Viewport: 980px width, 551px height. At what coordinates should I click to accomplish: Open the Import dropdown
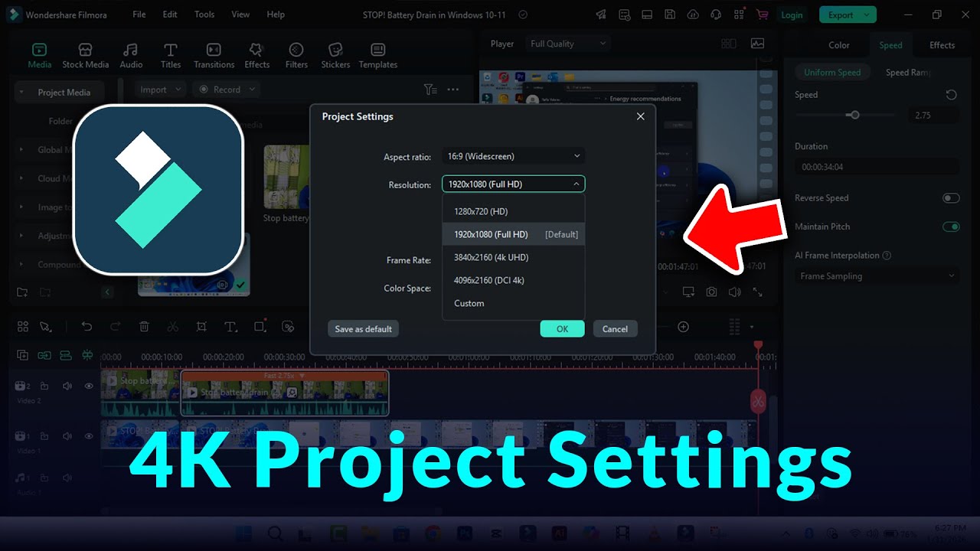click(160, 90)
